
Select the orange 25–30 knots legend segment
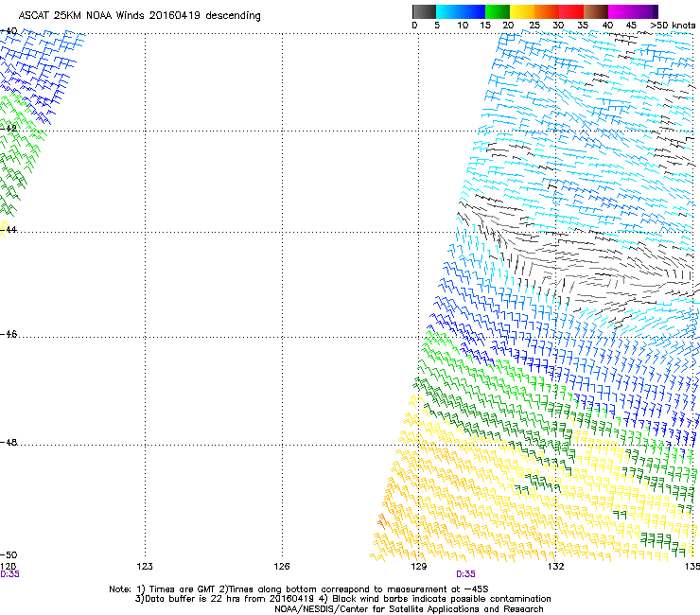pos(547,11)
